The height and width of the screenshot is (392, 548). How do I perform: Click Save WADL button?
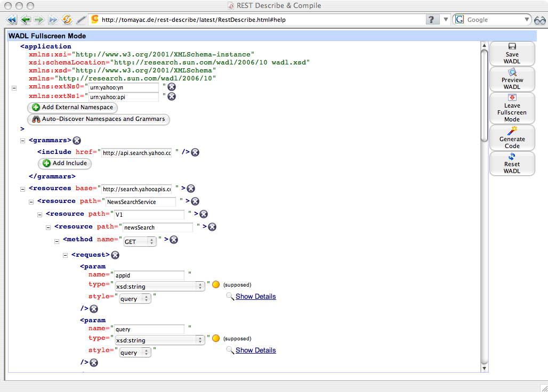click(x=512, y=54)
